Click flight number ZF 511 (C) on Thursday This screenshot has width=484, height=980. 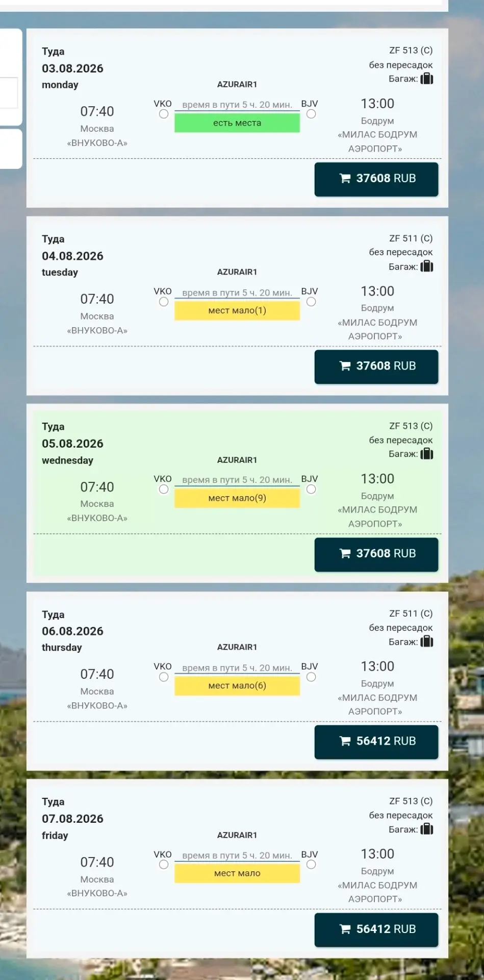click(411, 614)
